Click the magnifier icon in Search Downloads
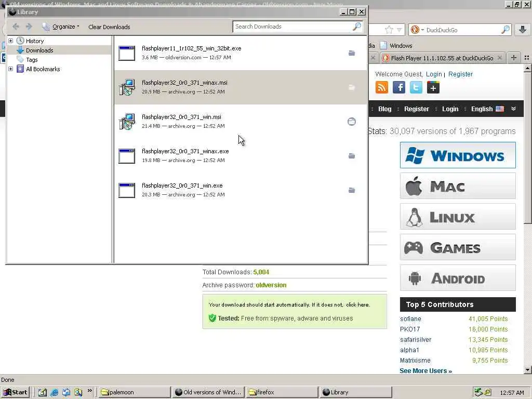This screenshot has height=399, width=532. pyautogui.click(x=357, y=26)
